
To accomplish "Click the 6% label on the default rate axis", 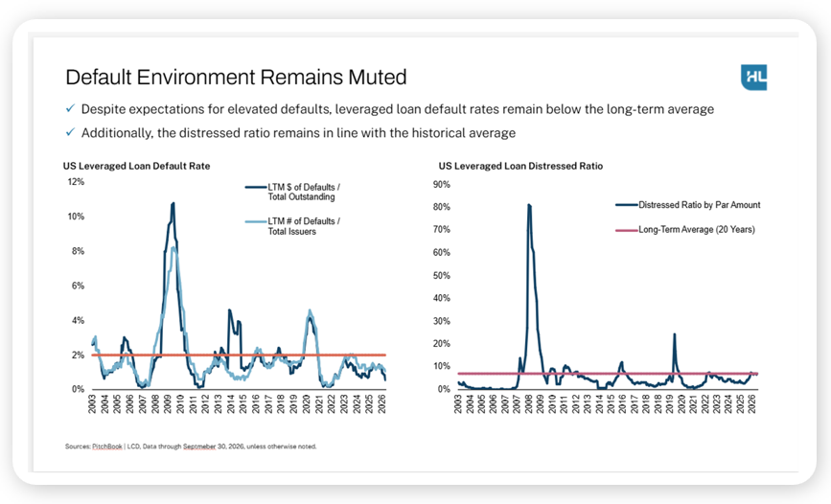I will (78, 286).
